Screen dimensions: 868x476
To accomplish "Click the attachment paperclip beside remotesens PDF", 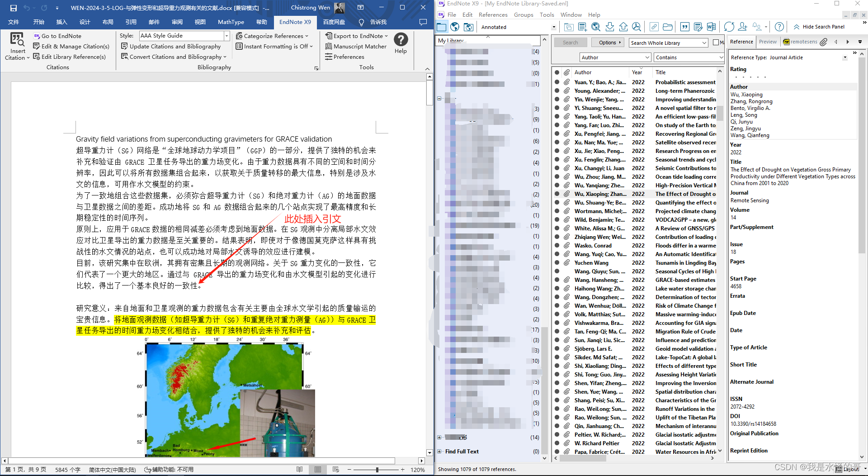I will 824,42.
